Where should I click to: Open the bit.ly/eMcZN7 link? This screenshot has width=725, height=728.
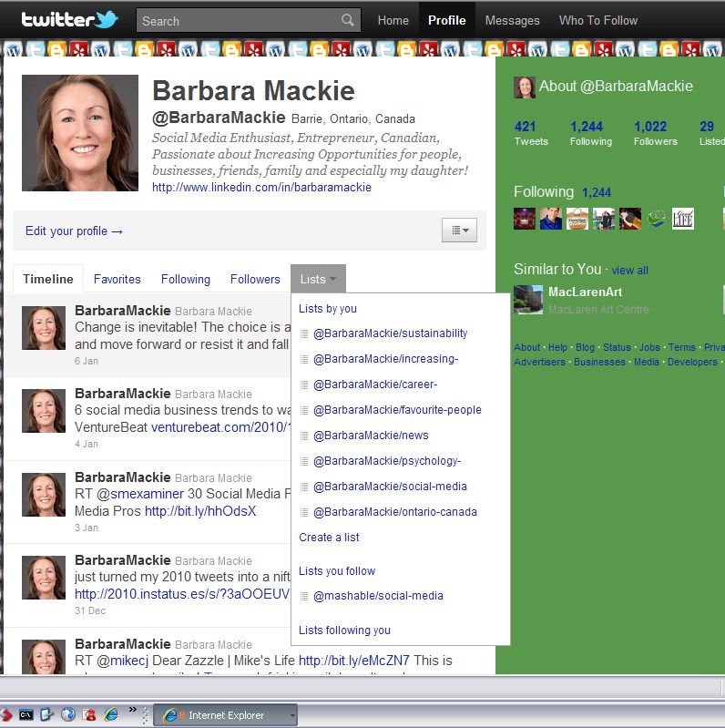tap(354, 661)
